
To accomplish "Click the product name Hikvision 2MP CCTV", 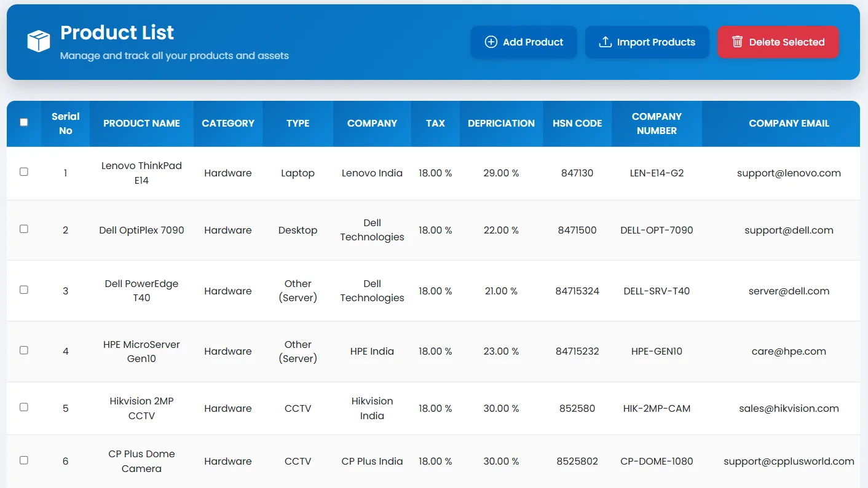I will coord(141,408).
